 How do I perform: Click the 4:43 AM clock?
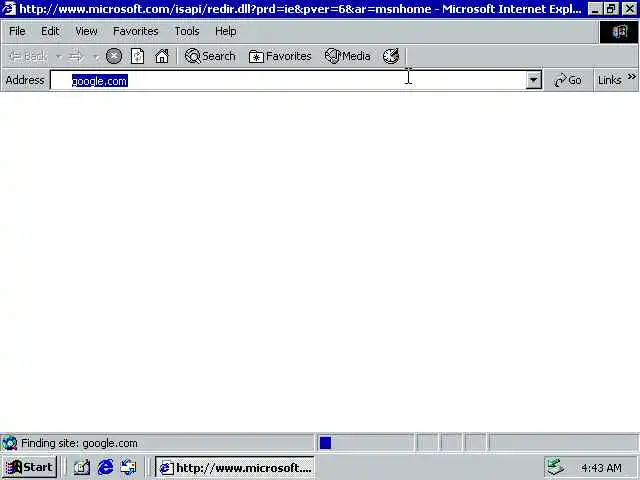click(x=601, y=468)
